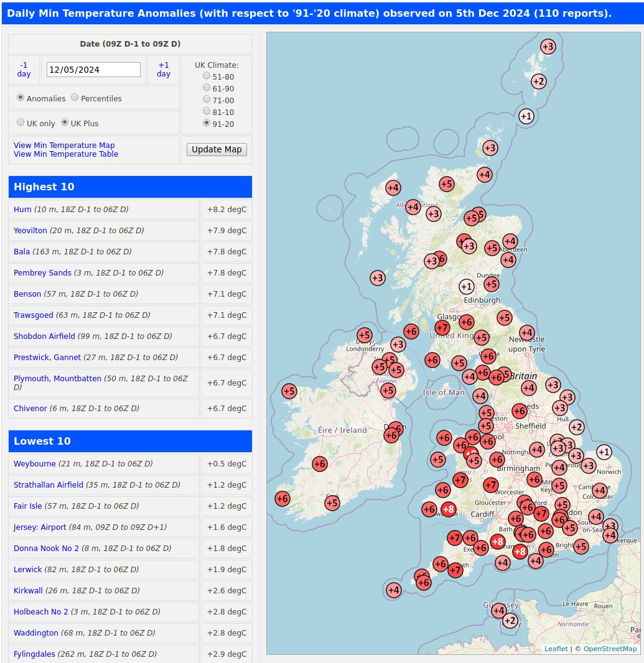Select the UK only option
The width and height of the screenshot is (644, 663).
(21, 121)
